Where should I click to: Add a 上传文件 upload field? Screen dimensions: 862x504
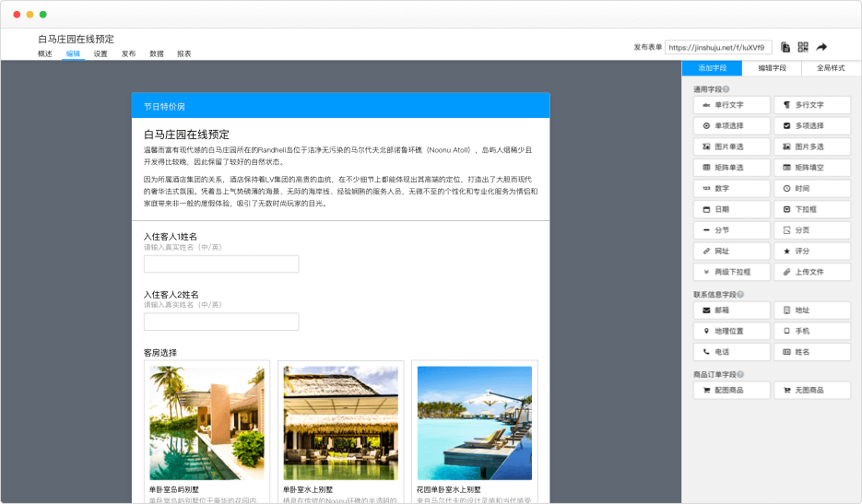click(811, 272)
